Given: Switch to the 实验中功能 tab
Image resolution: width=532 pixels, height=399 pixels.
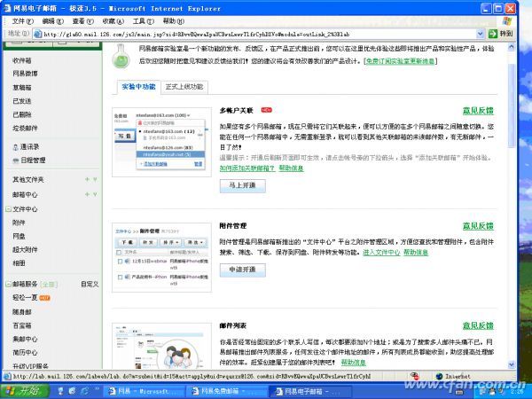Looking at the screenshot, I should tap(139, 87).
